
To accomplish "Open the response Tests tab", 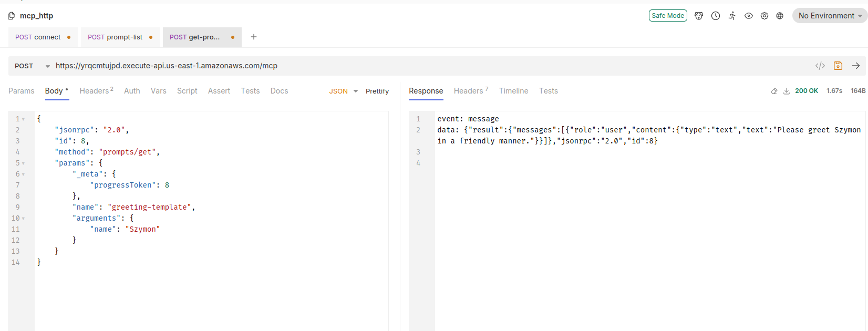I will click(x=549, y=91).
